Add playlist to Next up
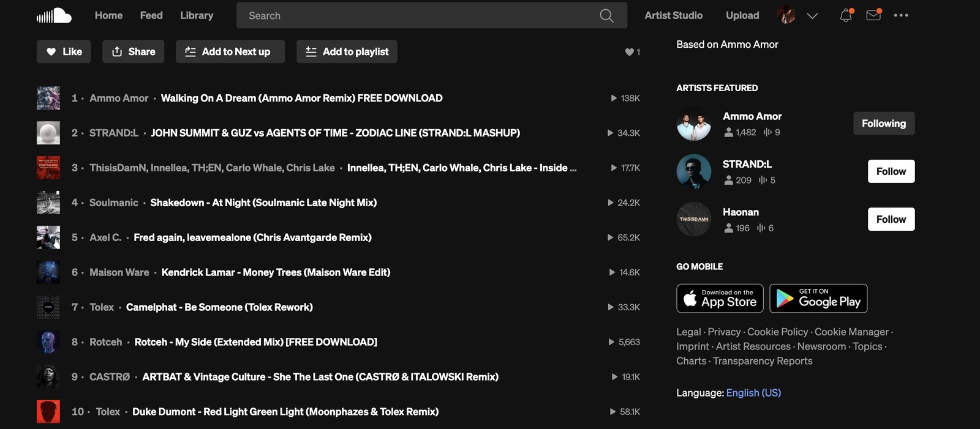This screenshot has width=980, height=429. [230, 51]
